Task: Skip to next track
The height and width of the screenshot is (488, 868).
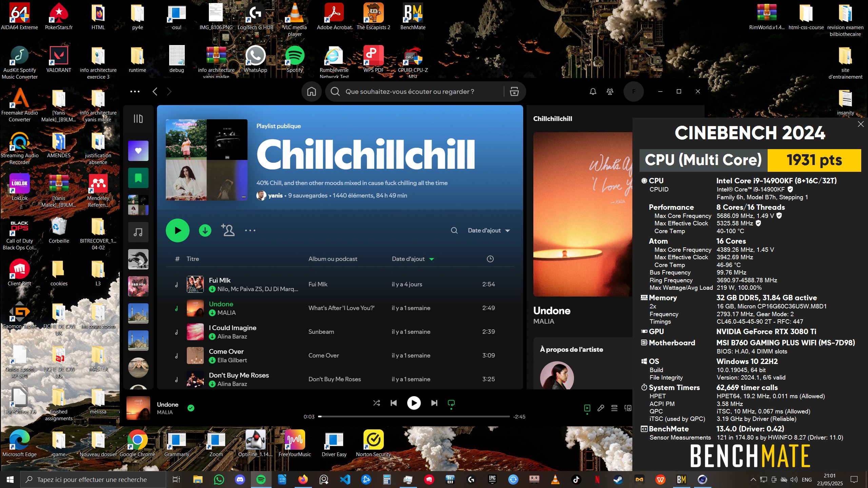Action: [x=434, y=403]
